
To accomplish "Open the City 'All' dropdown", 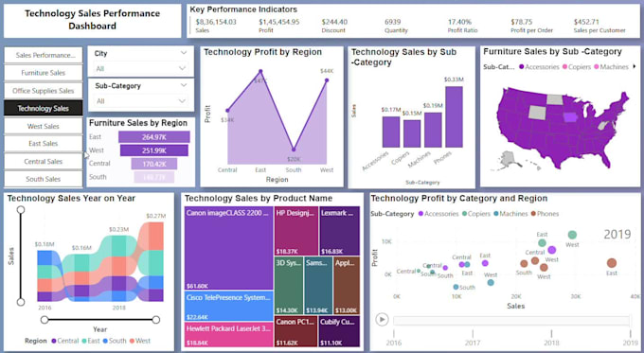I will [x=140, y=68].
